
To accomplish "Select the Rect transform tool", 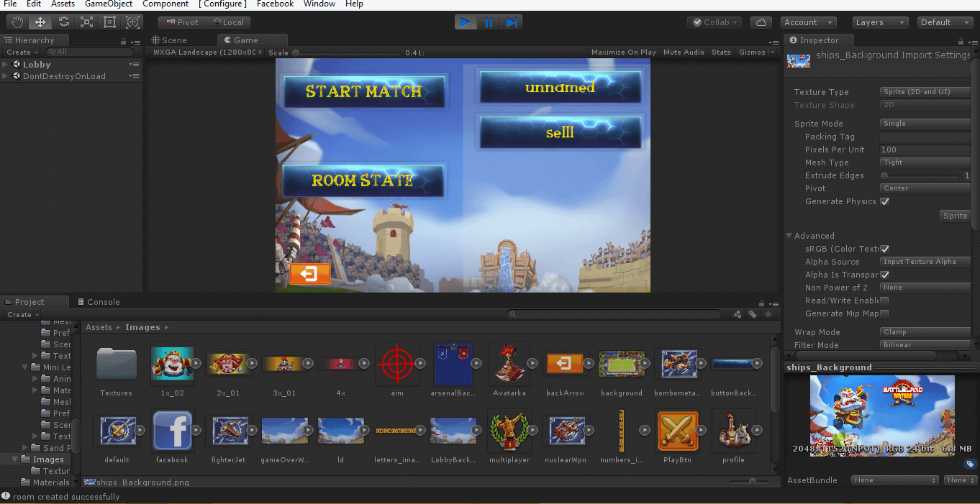I will pyautogui.click(x=109, y=22).
